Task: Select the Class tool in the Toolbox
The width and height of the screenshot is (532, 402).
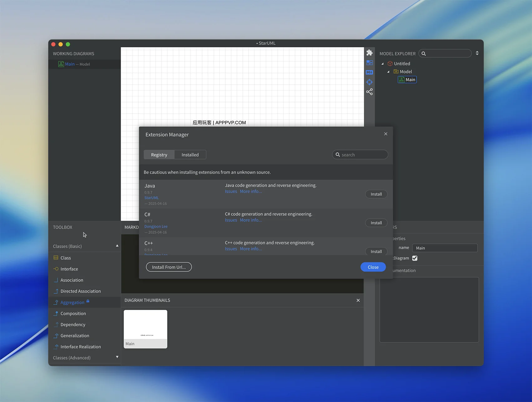Action: (65, 258)
